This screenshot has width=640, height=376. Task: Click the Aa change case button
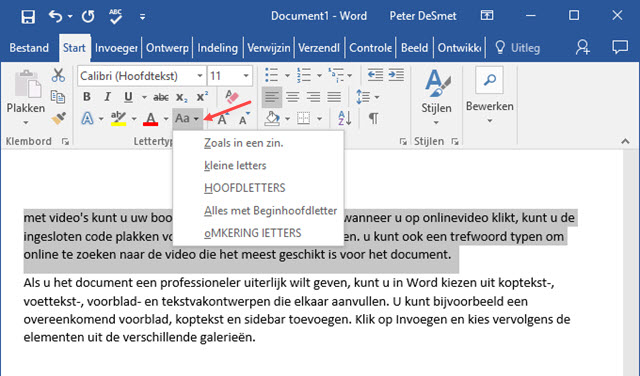(x=187, y=118)
